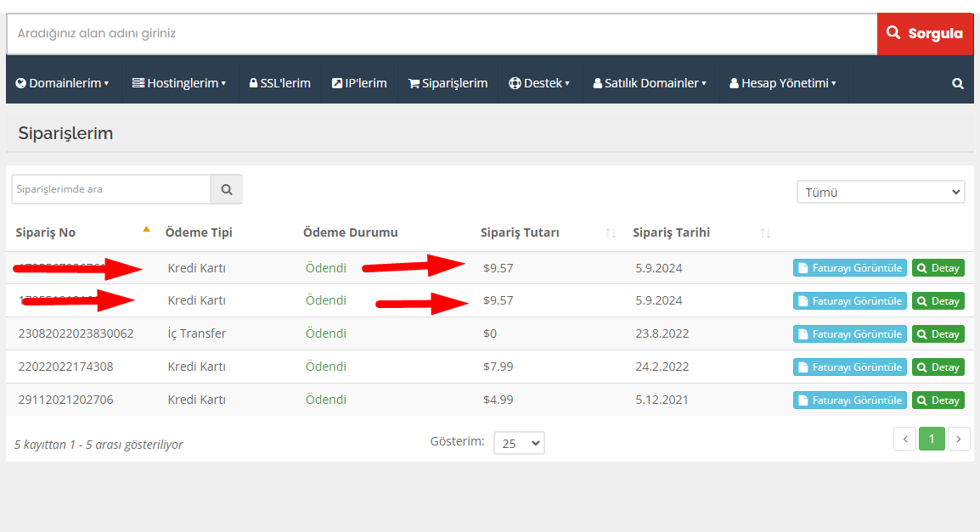View invoice for first $9.57 order
The width and height of the screenshot is (980, 532).
tap(850, 268)
